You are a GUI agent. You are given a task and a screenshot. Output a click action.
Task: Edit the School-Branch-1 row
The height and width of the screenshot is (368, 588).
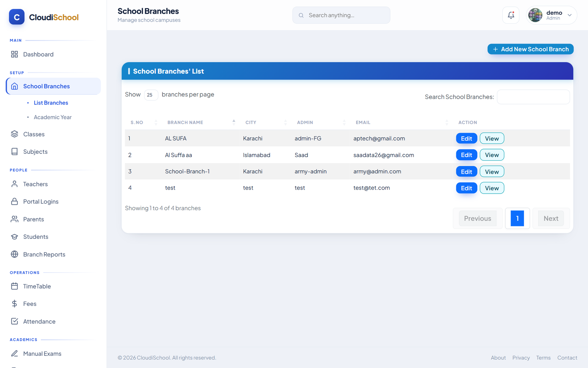coord(466,171)
